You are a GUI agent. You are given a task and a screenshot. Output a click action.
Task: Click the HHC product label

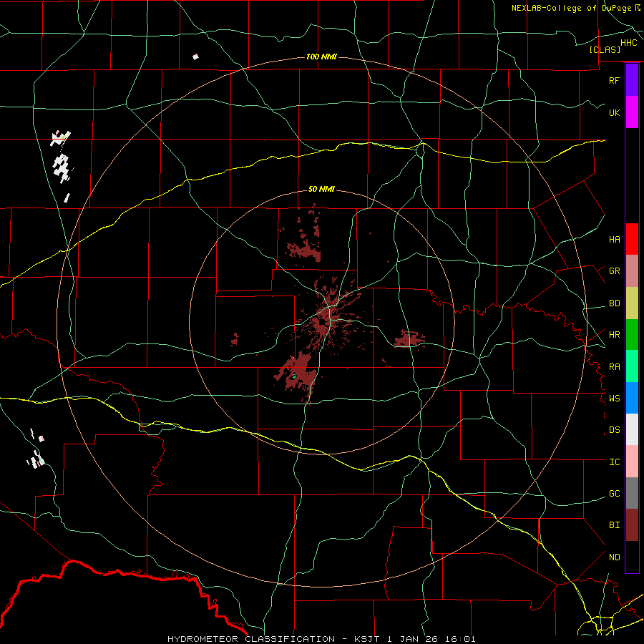[x=629, y=43]
